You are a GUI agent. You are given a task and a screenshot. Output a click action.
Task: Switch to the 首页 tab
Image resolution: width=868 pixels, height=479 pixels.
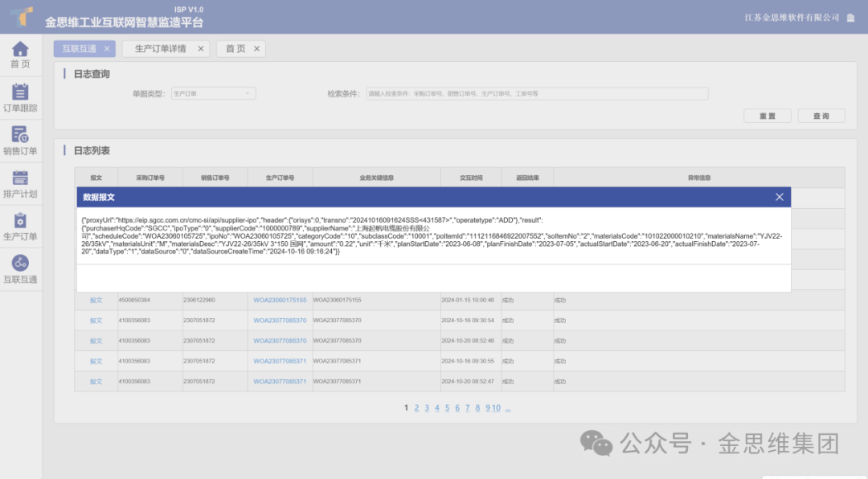(235, 49)
